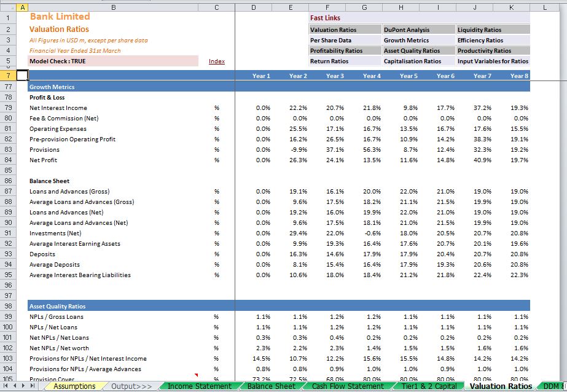Select Provisions Year 2 value -9.9%
The height and width of the screenshot is (392, 567).
click(x=291, y=149)
